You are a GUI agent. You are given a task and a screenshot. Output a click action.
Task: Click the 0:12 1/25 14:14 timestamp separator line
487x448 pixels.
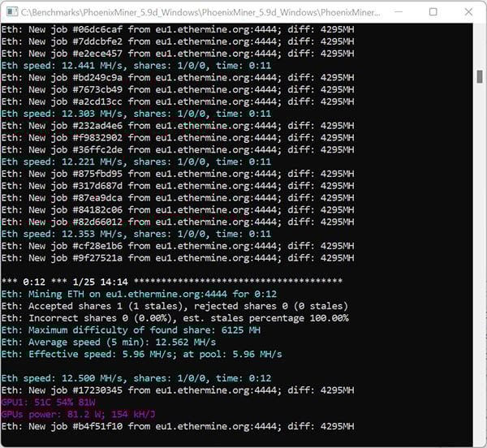pos(172,282)
